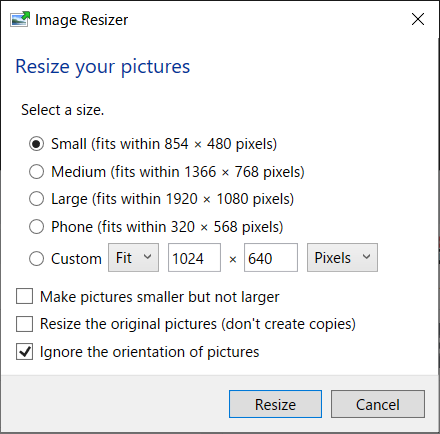The height and width of the screenshot is (434, 440).
Task: Click the custom height field showing 640
Action: pos(271,258)
